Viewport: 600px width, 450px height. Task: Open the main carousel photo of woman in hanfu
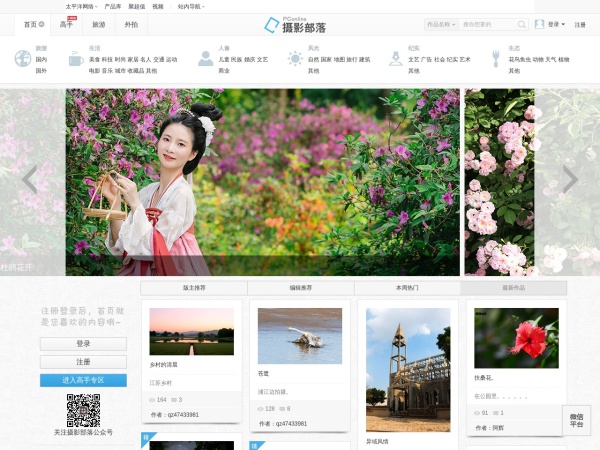[x=262, y=182]
